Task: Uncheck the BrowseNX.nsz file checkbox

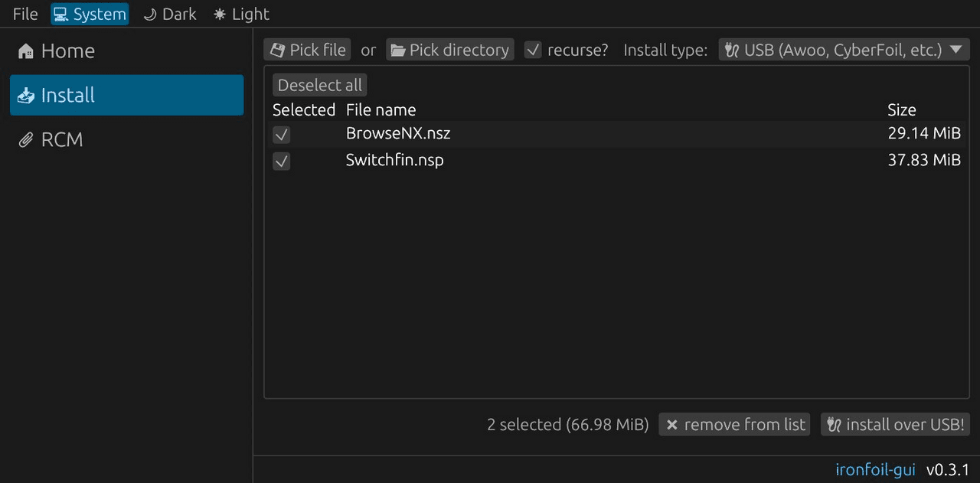Action: pos(282,135)
